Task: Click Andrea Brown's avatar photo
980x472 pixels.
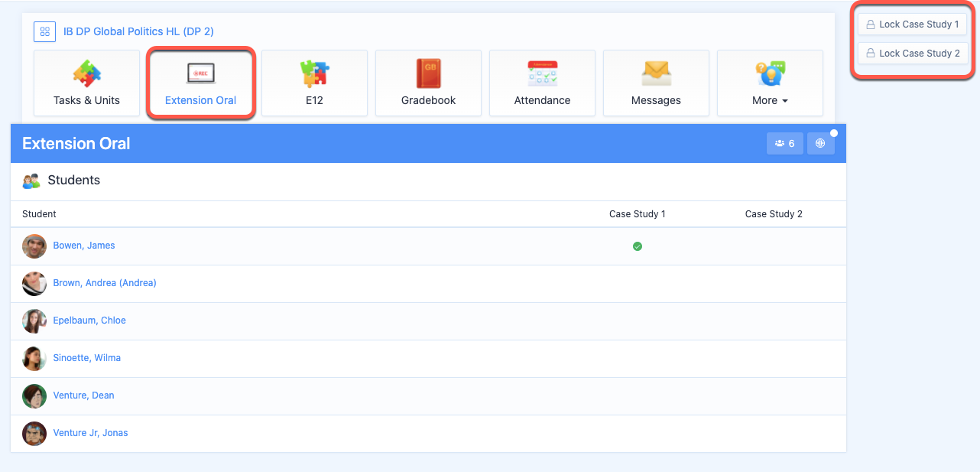Action: [x=34, y=284]
